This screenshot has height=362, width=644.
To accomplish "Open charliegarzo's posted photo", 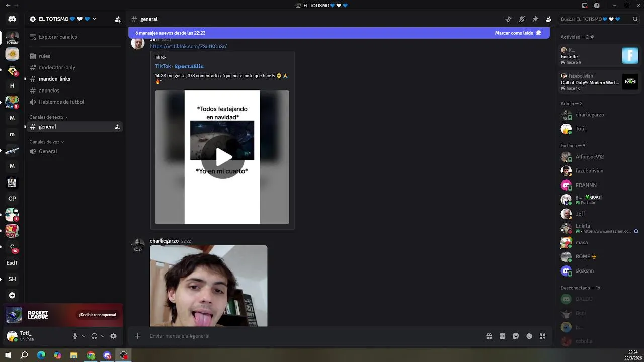I will click(208, 286).
